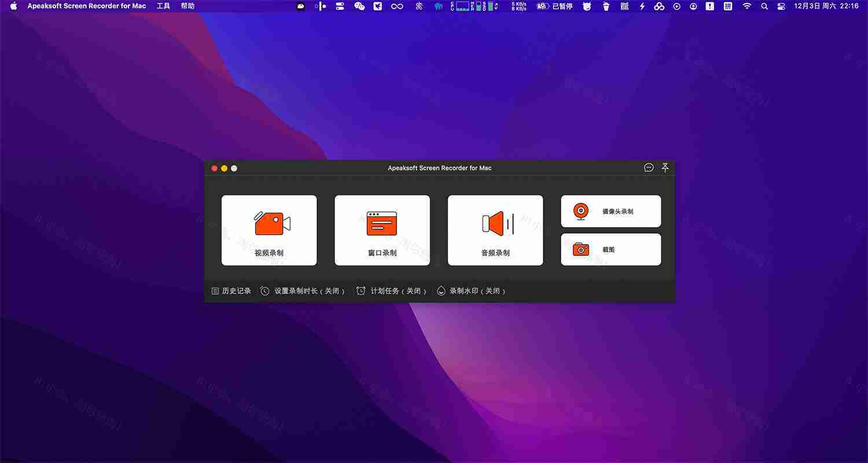Select the 窗口录制 window recording mode

[x=381, y=230]
